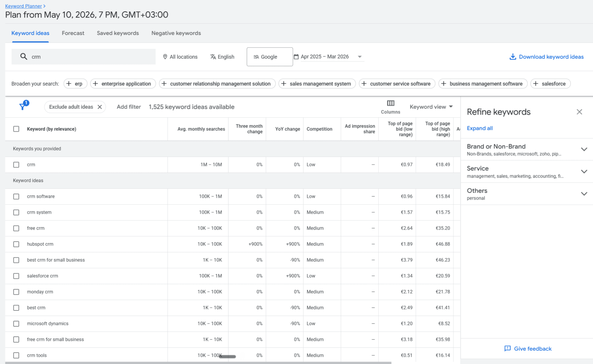Open the Keyword view dropdown
Image resolution: width=593 pixels, height=364 pixels.
pyautogui.click(x=431, y=107)
